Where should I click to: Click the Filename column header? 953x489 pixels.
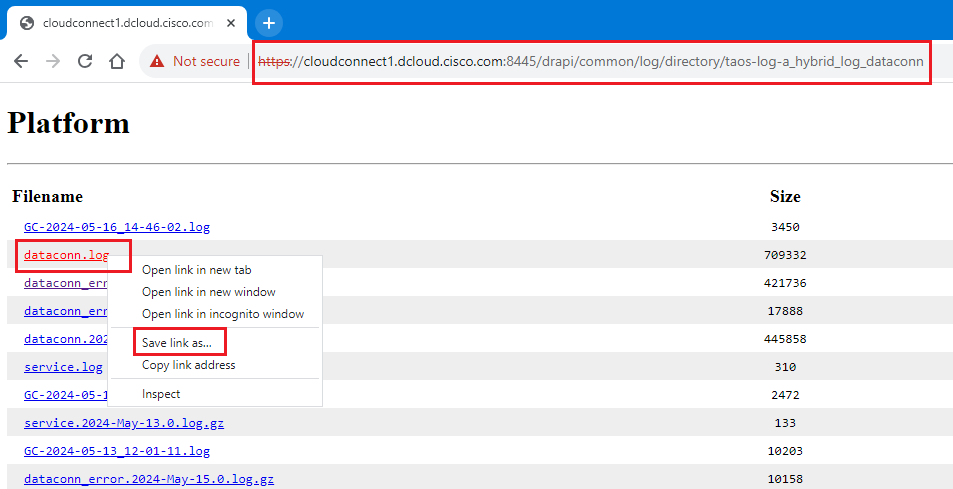coord(47,196)
